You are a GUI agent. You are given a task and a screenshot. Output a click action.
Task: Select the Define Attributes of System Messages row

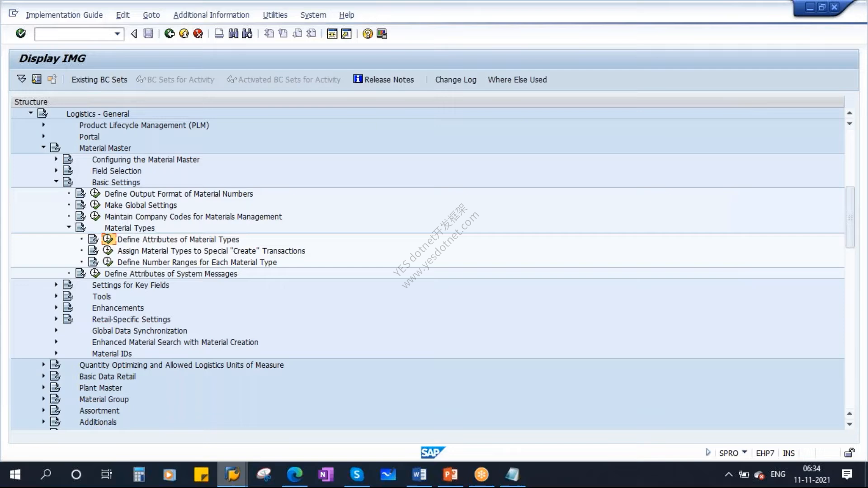(x=171, y=273)
